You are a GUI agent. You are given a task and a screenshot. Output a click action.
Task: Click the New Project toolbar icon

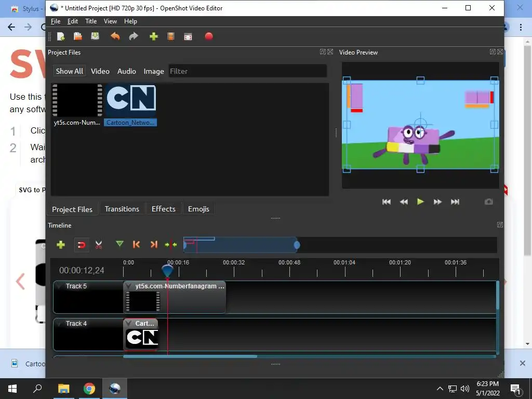coord(61,36)
